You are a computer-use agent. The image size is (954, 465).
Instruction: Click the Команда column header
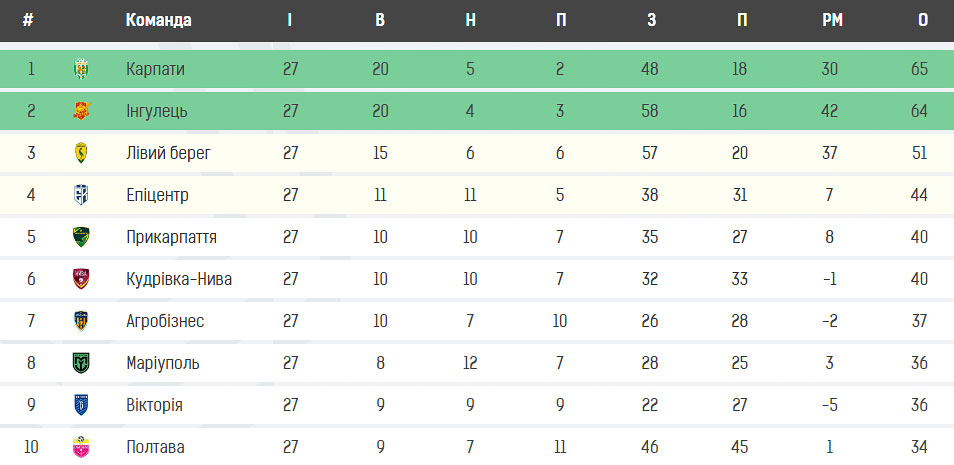click(158, 20)
